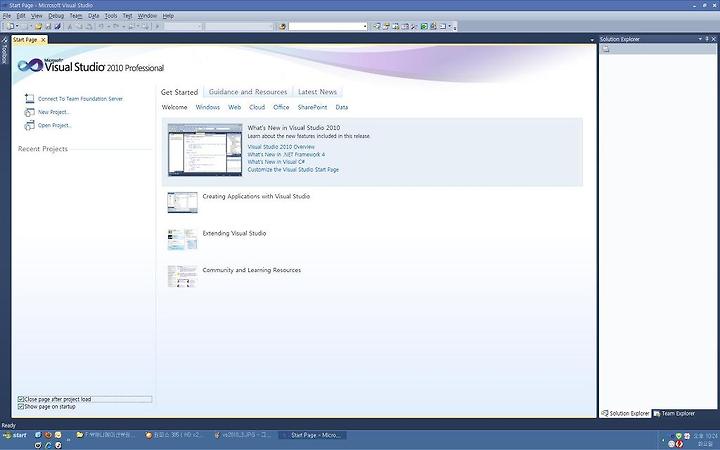Expand Extending Visual Studio item
The height and width of the screenshot is (450, 720).
tap(234, 233)
